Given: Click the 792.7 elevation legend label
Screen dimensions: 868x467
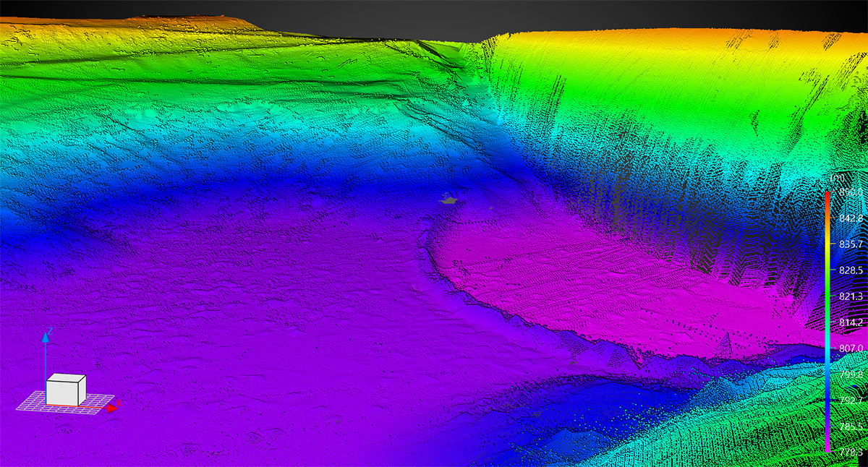Looking at the screenshot, I should click(x=851, y=400).
